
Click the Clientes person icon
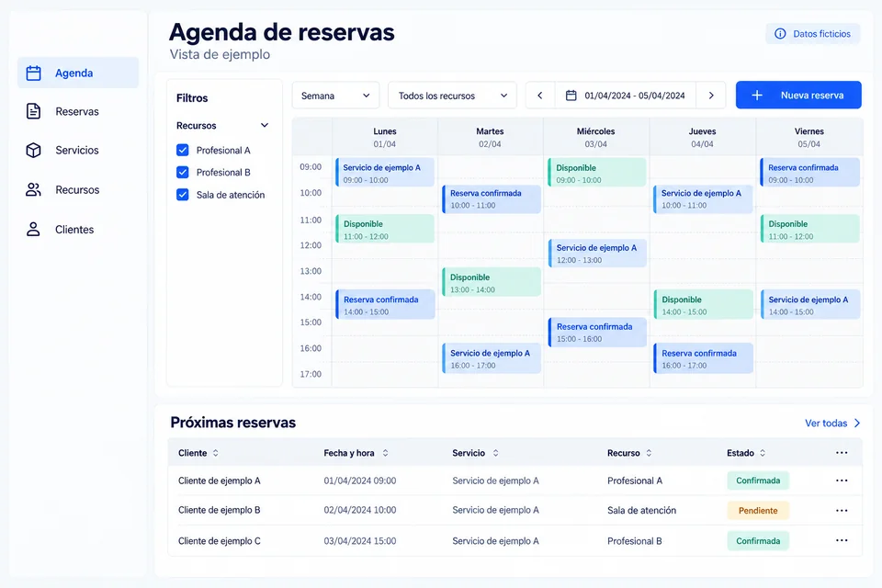[33, 229]
